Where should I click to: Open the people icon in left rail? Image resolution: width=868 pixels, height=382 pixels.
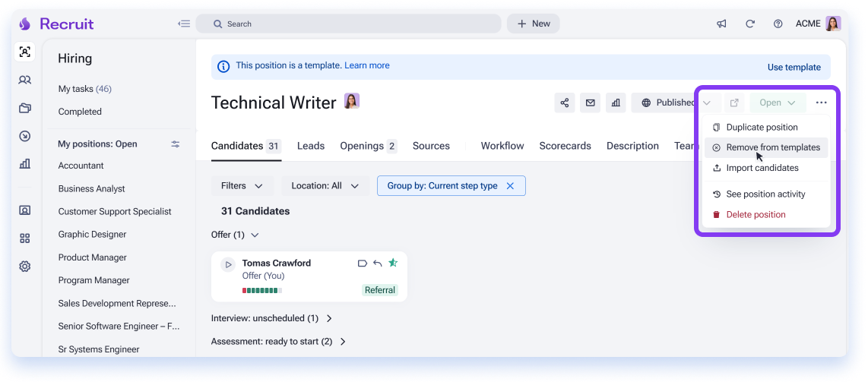point(24,81)
